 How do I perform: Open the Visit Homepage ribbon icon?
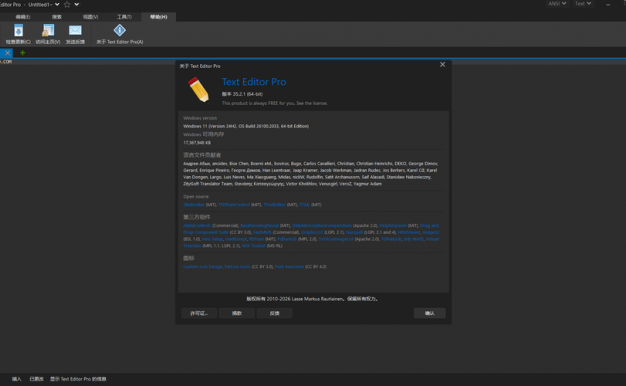[x=48, y=31]
